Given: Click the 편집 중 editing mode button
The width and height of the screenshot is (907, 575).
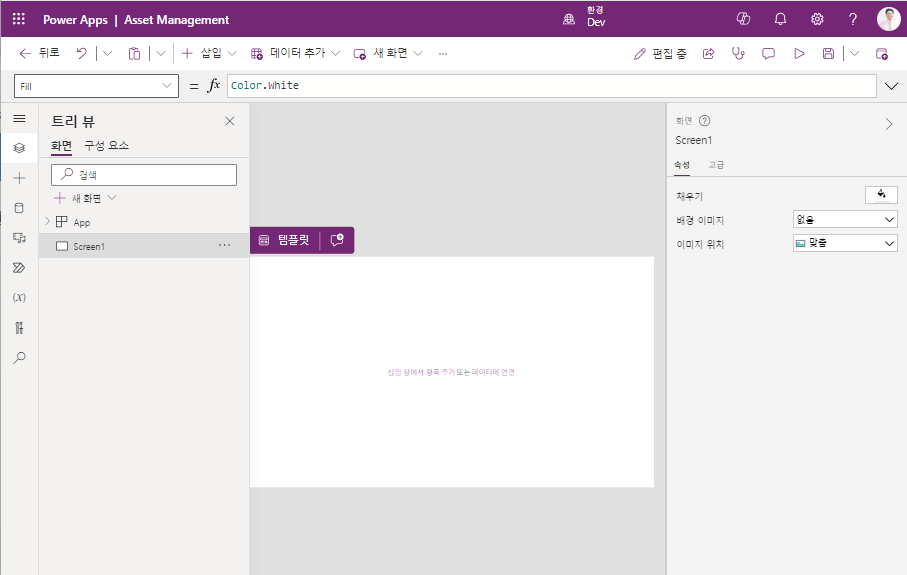Looking at the screenshot, I should [660, 53].
